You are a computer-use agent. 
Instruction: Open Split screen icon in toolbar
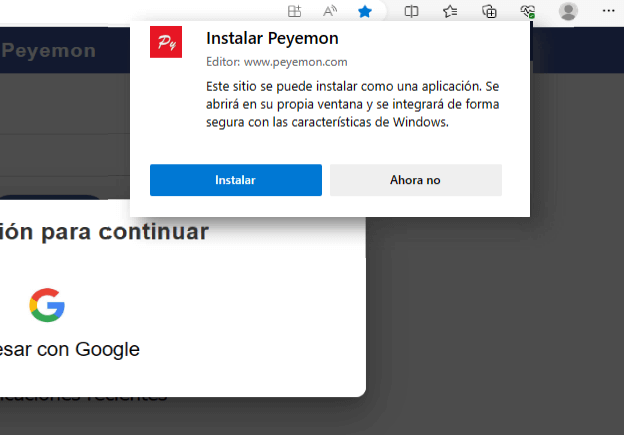pos(411,11)
